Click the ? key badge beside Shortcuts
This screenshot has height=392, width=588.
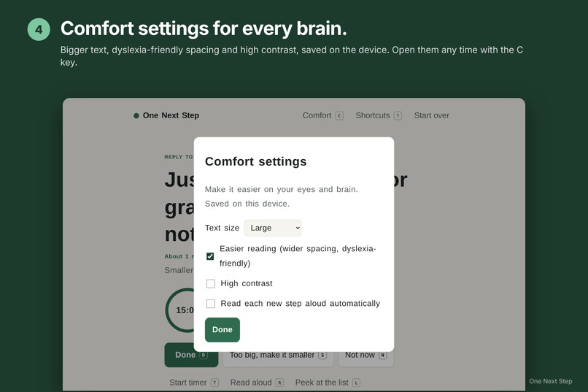pyautogui.click(x=398, y=115)
